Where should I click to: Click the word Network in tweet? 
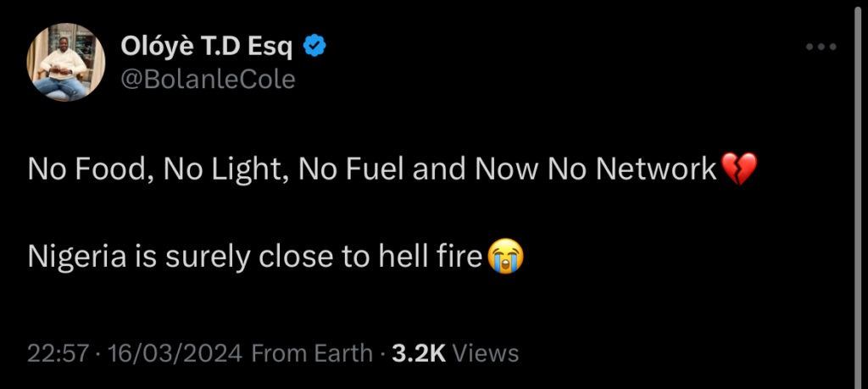(x=657, y=169)
